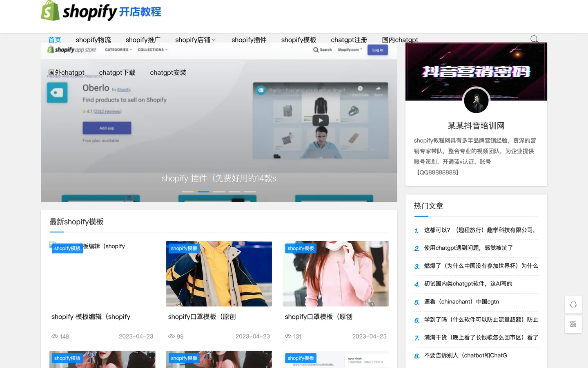Open yellow hoodie shopify口罩模板 thumbnail
588x368 pixels.
(x=219, y=274)
